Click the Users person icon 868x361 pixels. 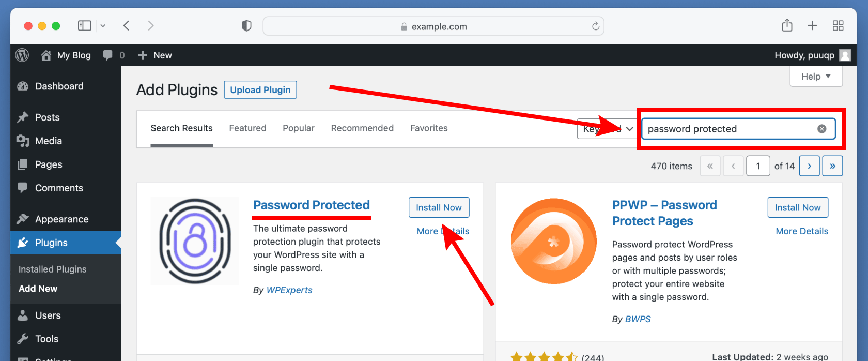(x=22, y=315)
